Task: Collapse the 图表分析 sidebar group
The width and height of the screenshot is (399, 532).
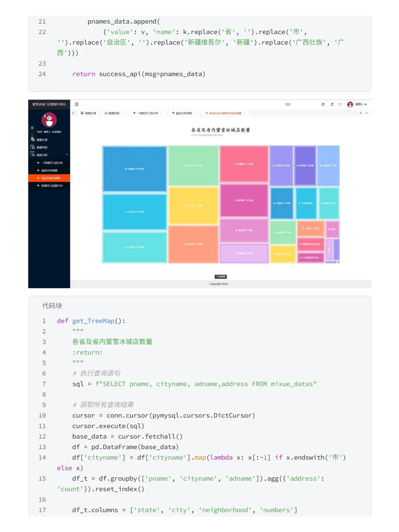Action: 49,155
